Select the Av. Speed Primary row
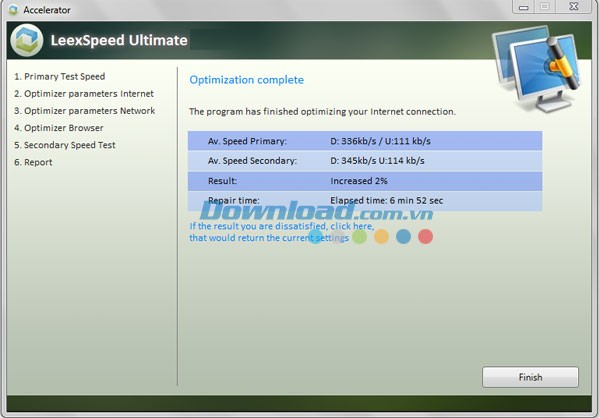600x418 pixels. pos(365,141)
